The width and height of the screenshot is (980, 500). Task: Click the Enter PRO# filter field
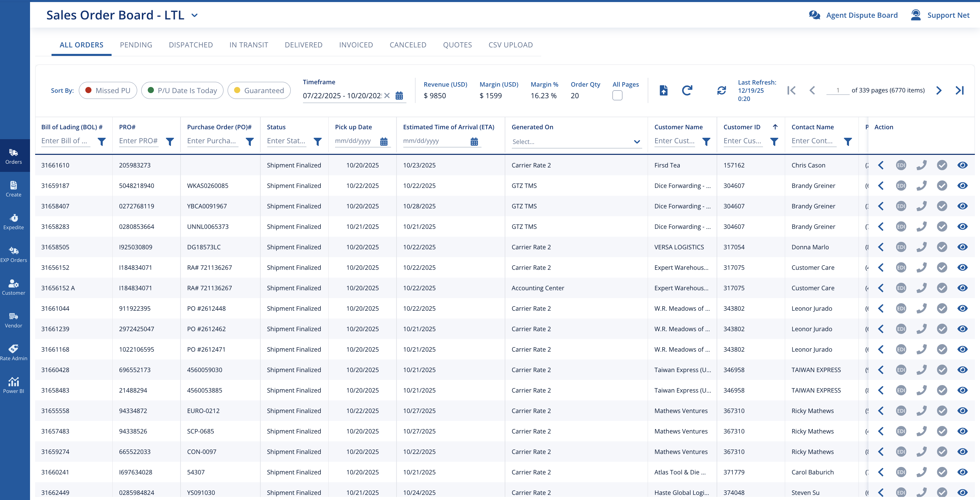(x=139, y=141)
